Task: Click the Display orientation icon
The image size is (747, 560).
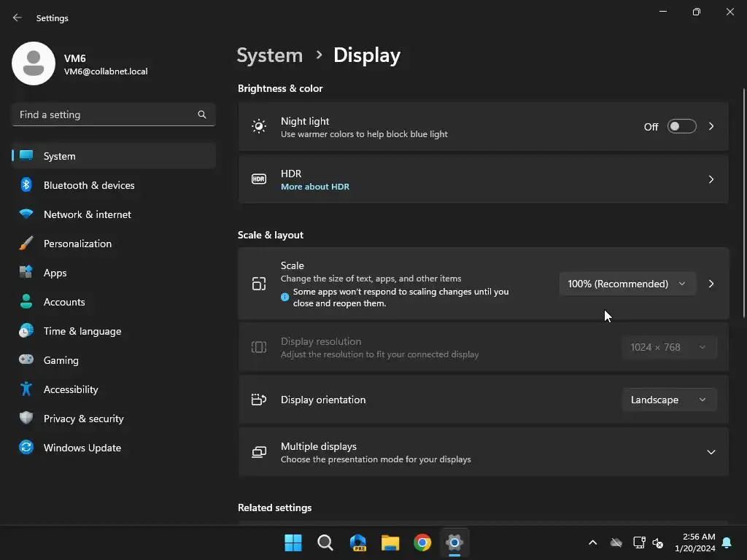Action: tap(259, 400)
